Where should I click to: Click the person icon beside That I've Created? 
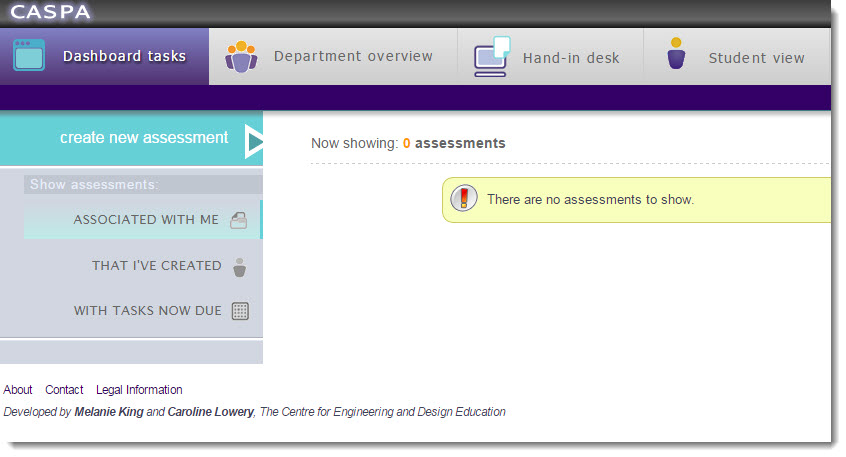[x=239, y=267]
